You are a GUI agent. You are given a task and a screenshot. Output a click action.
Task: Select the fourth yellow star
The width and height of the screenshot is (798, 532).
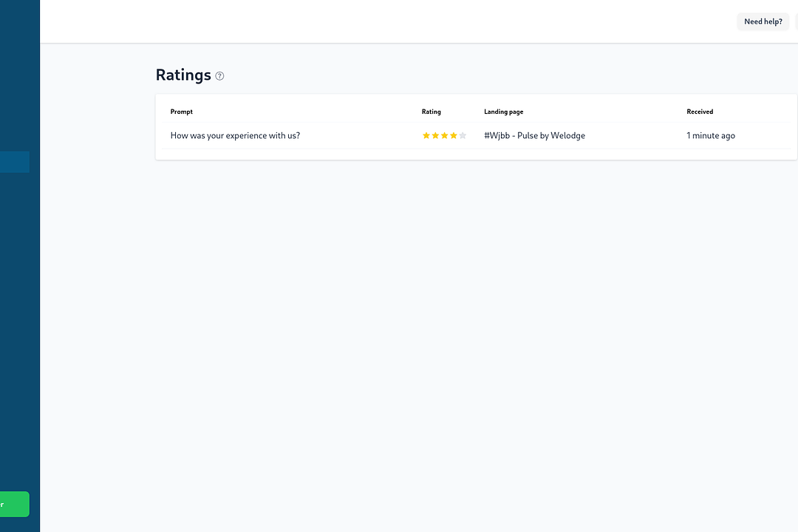coord(453,135)
